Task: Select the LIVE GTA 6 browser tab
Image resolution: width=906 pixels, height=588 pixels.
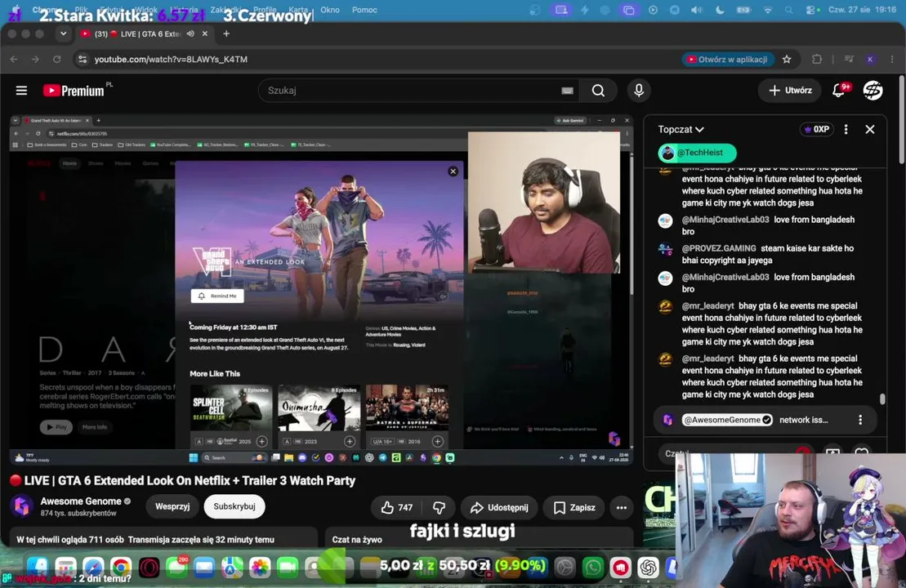Action: [143, 33]
